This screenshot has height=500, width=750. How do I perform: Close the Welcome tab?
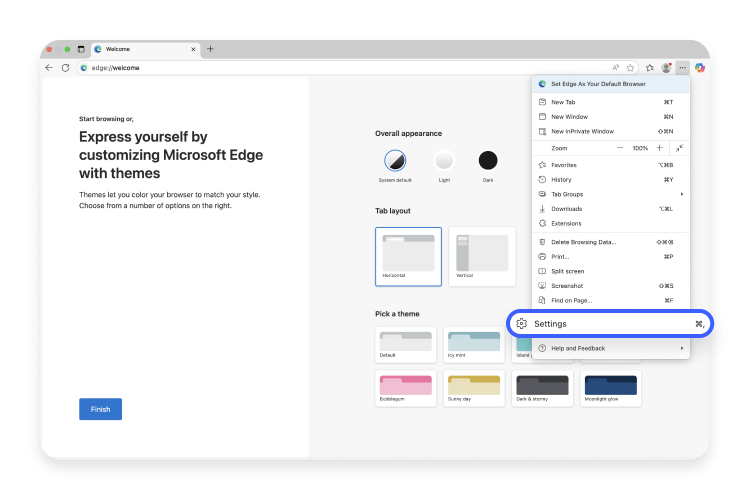[193, 49]
